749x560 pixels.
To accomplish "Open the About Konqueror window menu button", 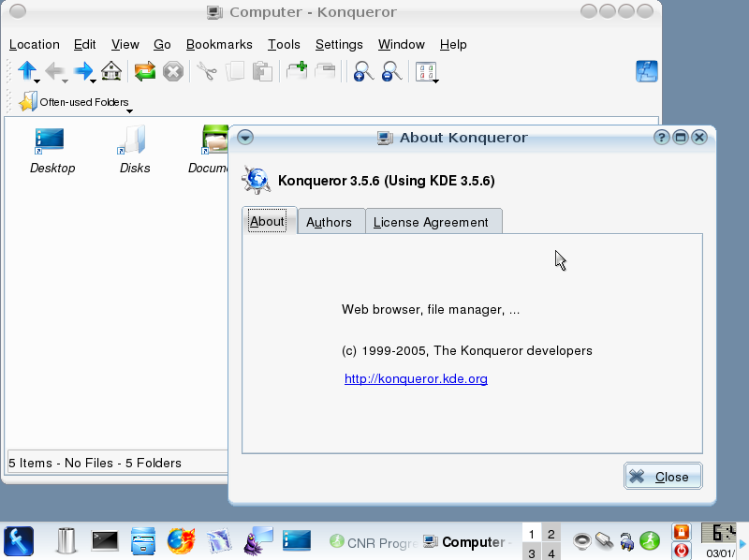I will tap(245, 138).
